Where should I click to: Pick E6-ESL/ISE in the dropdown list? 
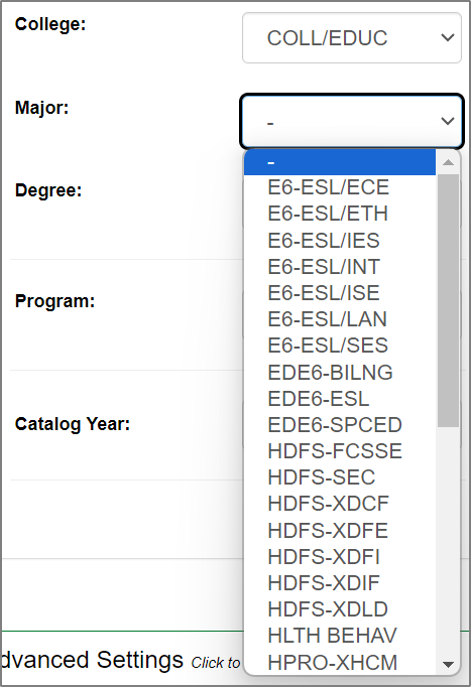coord(340,293)
